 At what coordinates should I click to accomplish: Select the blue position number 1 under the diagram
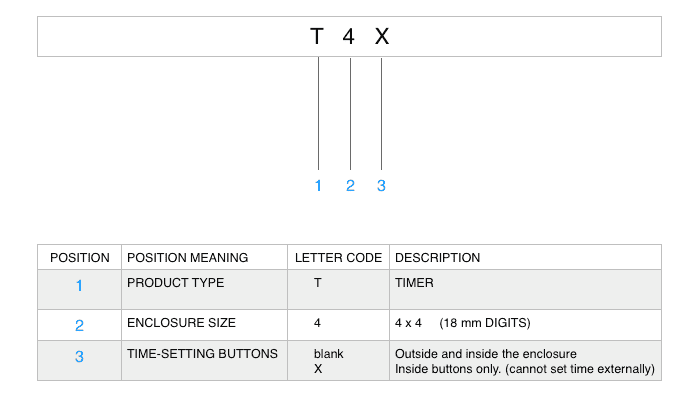(x=318, y=186)
